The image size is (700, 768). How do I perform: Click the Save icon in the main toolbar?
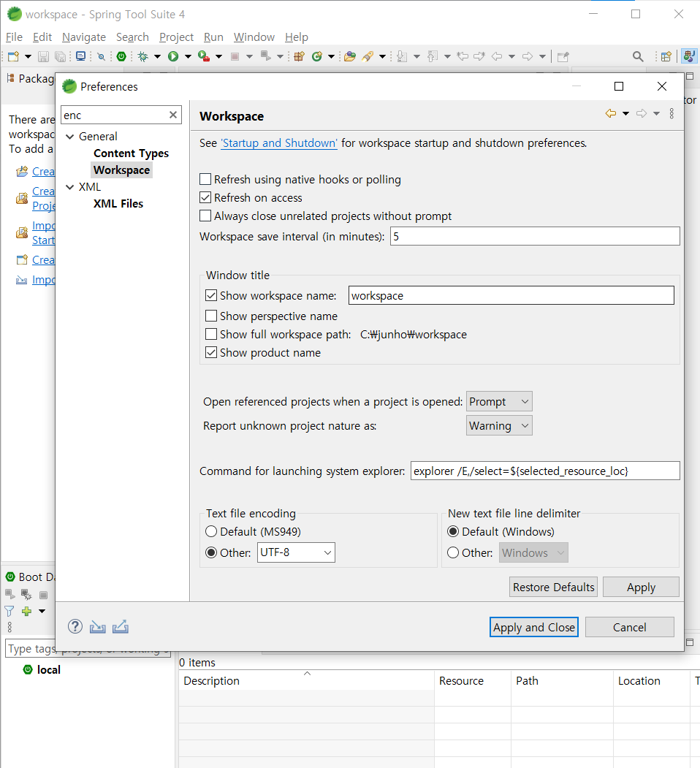click(44, 57)
